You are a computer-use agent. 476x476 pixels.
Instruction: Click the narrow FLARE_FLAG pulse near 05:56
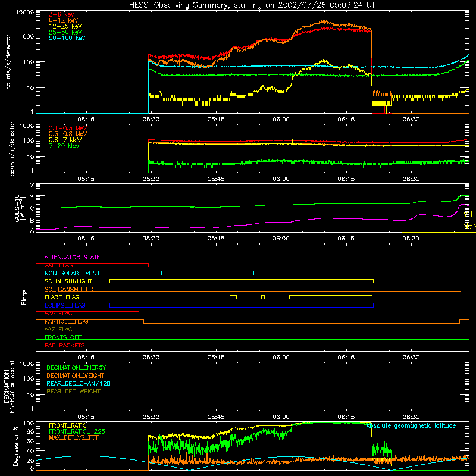click(263, 297)
